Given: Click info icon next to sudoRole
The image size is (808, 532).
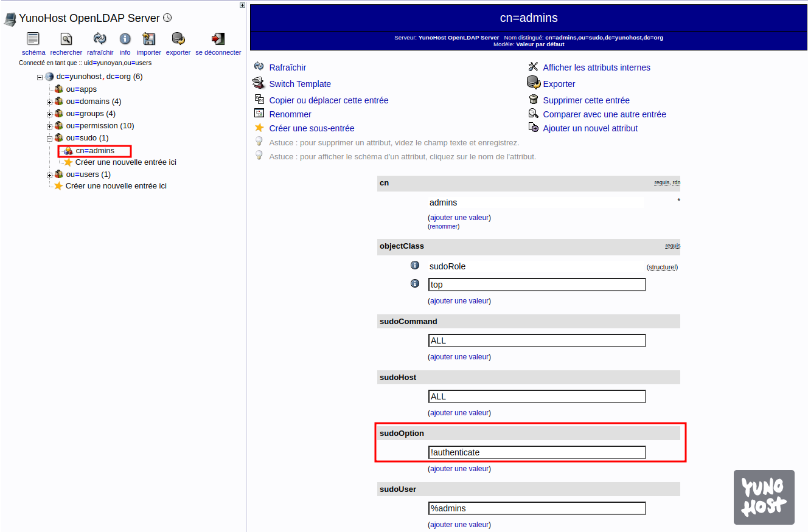Looking at the screenshot, I should 415,266.
